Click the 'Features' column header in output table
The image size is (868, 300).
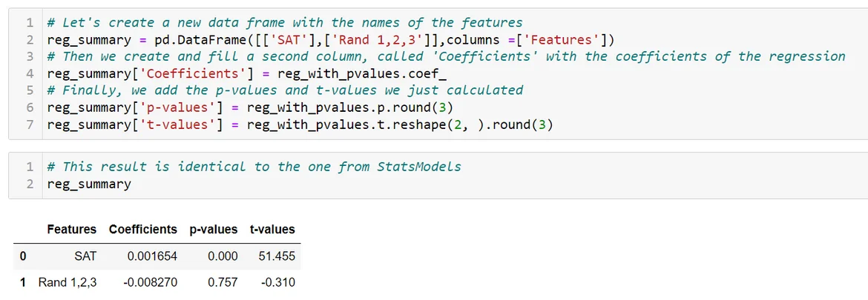coord(71,230)
